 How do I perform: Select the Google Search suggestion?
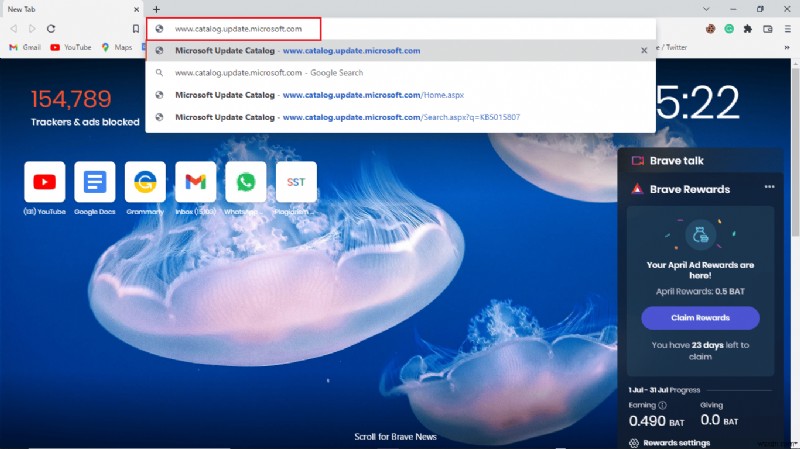pos(401,72)
